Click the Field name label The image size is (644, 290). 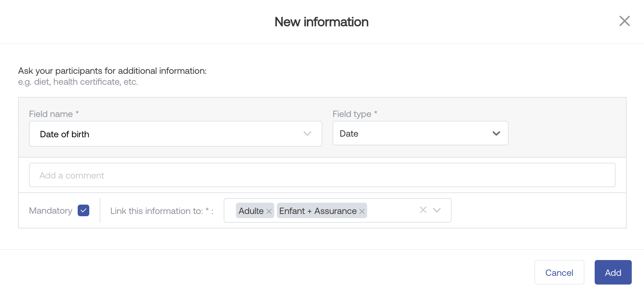point(51,114)
